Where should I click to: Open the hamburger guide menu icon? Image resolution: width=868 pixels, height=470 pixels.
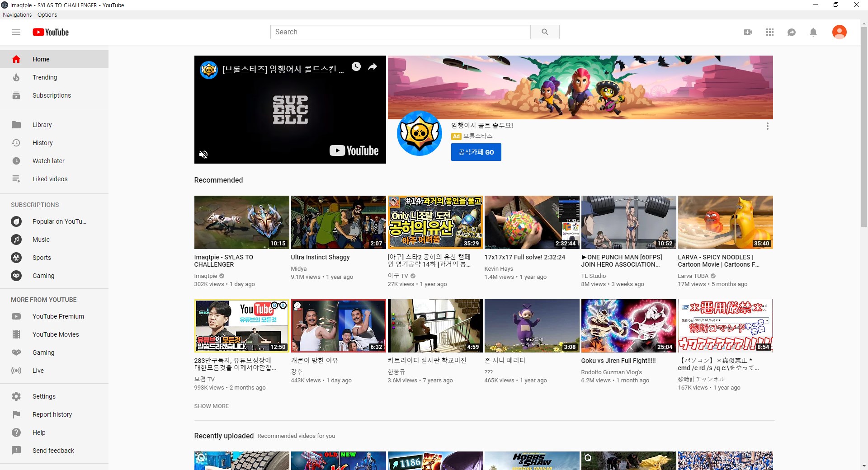[x=16, y=32]
